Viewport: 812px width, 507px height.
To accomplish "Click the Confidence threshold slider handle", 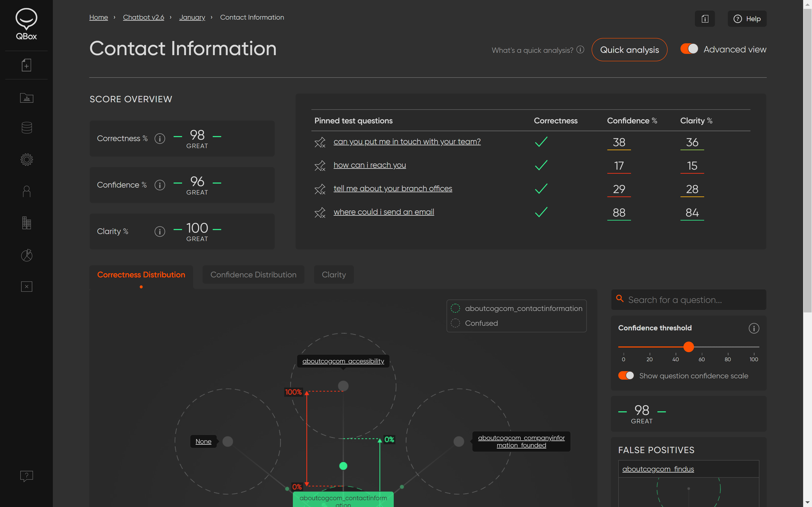I will [x=689, y=347].
